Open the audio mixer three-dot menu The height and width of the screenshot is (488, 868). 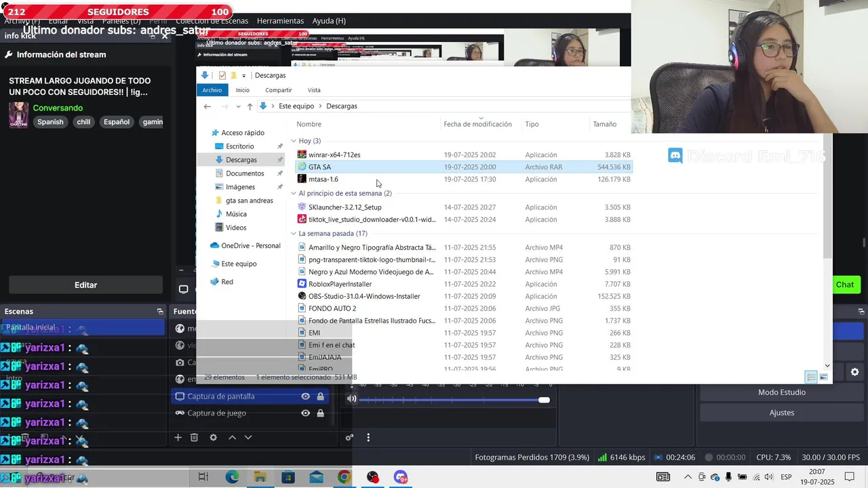click(x=368, y=438)
